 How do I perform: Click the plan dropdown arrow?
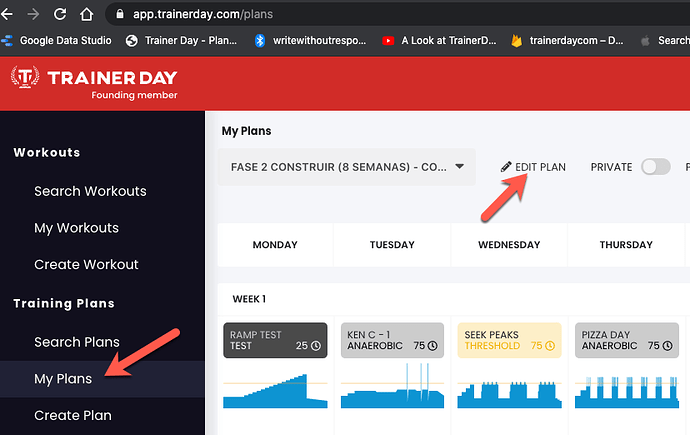459,167
